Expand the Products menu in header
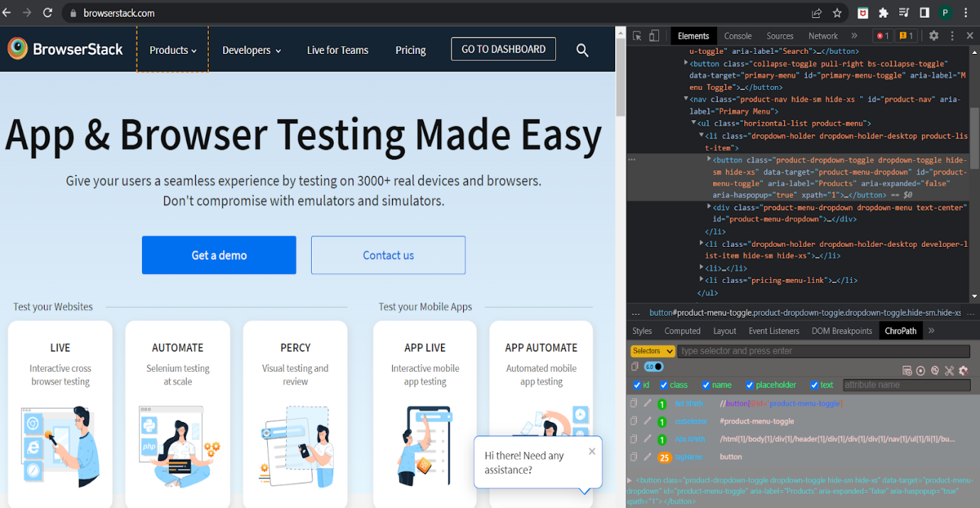This screenshot has width=980, height=508. point(173,50)
